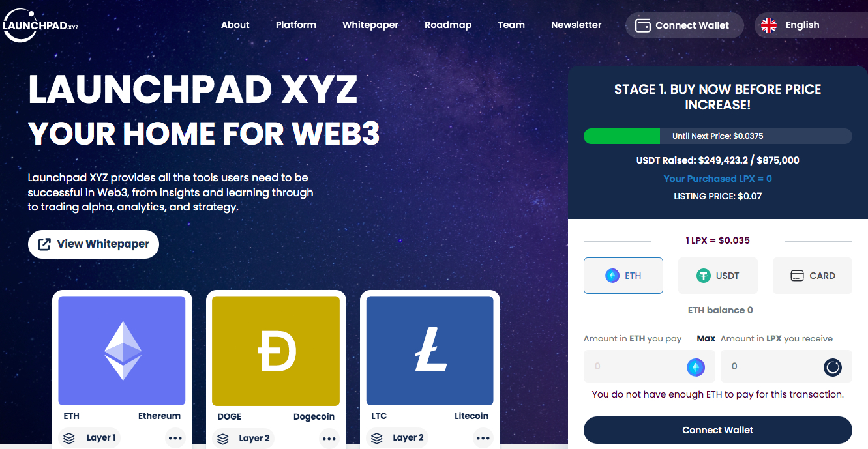Select USDT as payment method
The image size is (868, 449).
[x=718, y=276]
